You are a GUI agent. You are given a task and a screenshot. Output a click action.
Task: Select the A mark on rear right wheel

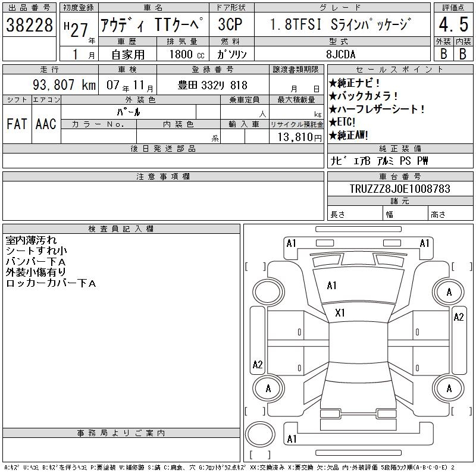click(x=449, y=389)
